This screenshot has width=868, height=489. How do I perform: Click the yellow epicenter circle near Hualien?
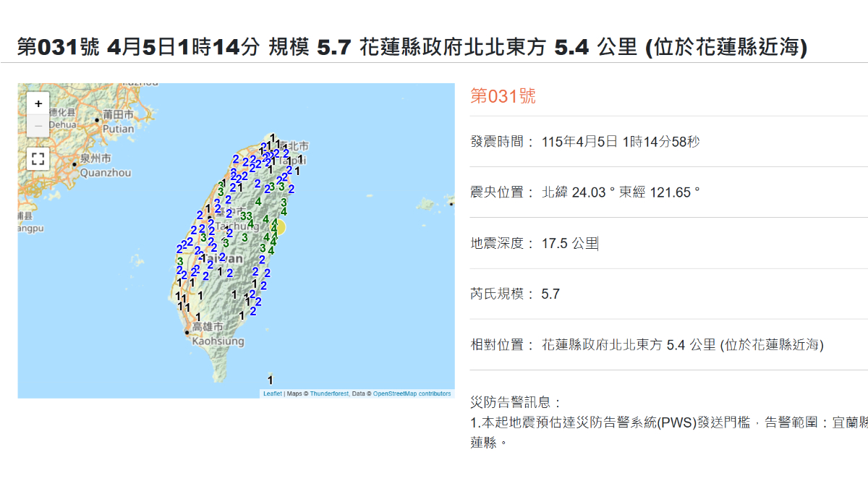280,228
